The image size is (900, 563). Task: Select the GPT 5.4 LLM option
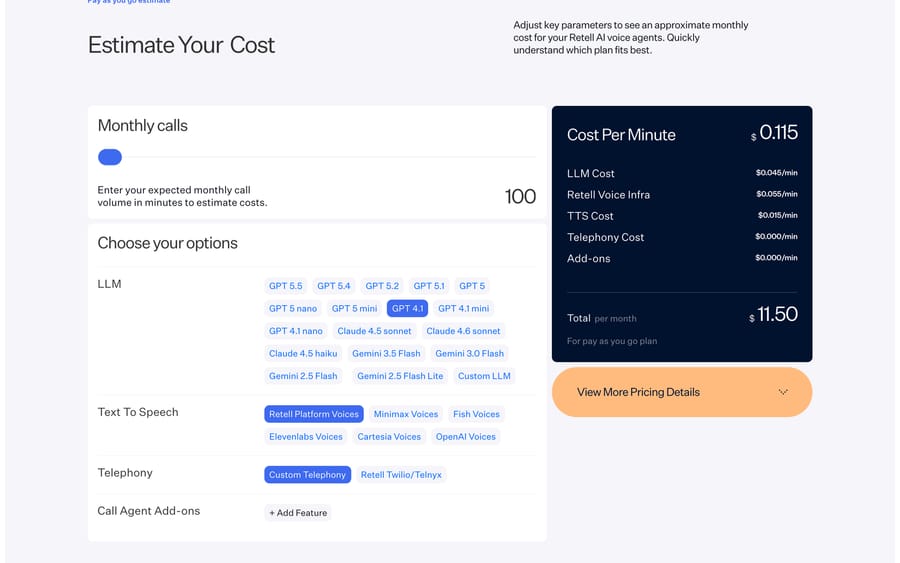(x=333, y=286)
